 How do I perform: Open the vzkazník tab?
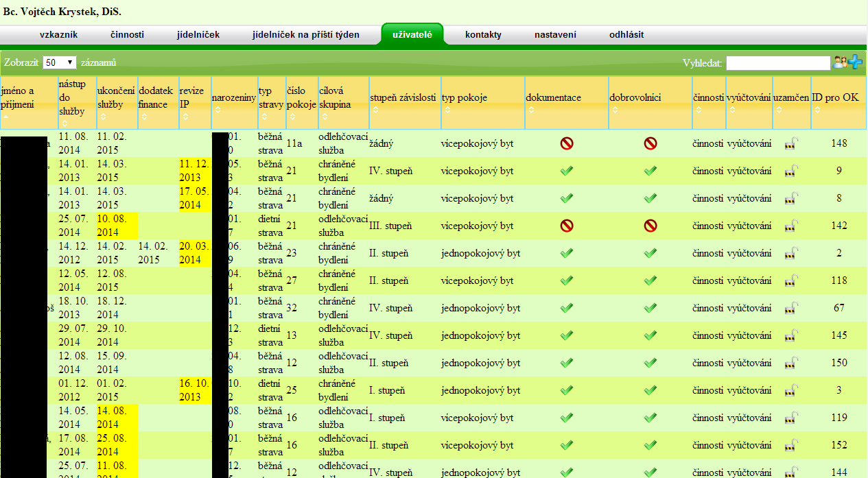[x=58, y=35]
